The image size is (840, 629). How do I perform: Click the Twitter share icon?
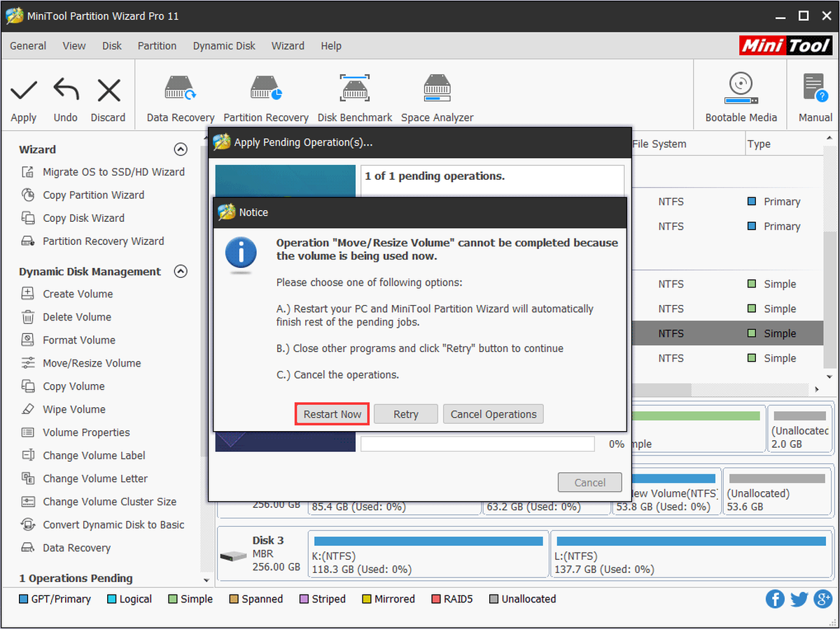[799, 599]
